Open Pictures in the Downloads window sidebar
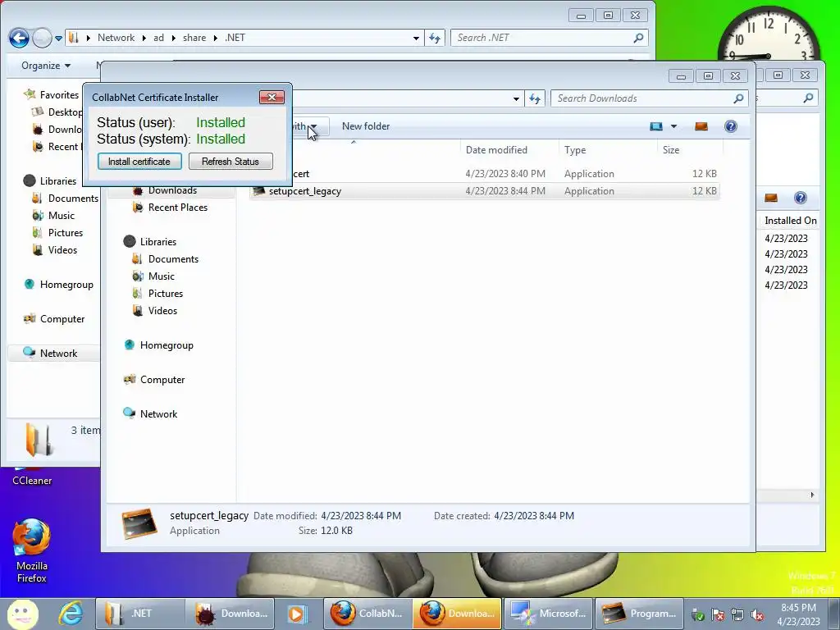The image size is (840, 630). pos(165,293)
